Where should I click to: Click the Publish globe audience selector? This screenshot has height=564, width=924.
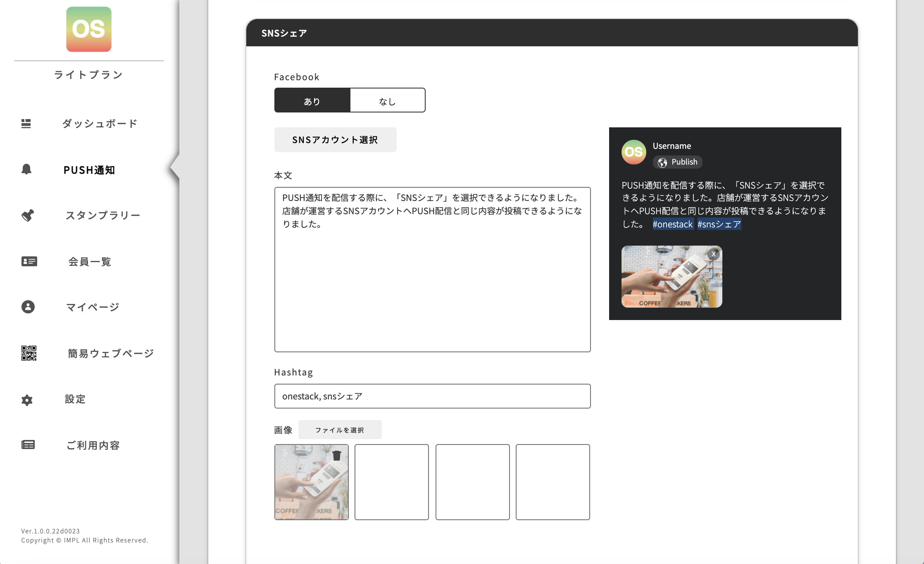677,162
